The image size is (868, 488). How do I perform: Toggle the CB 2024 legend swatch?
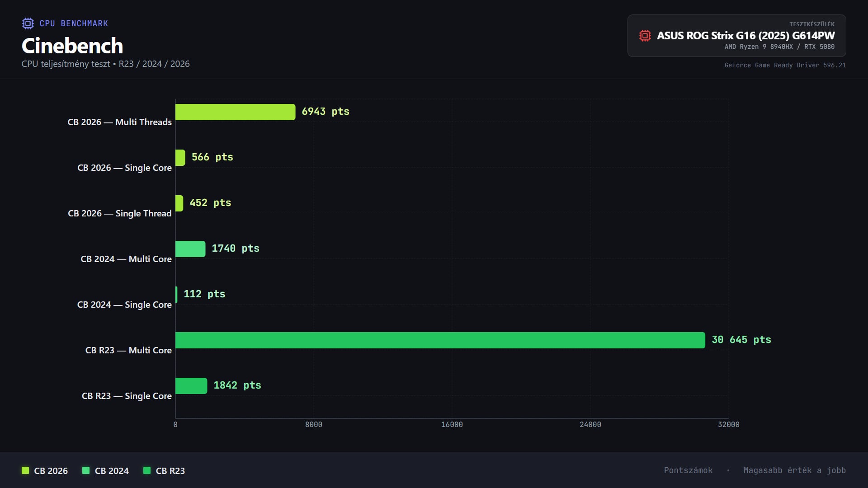(x=86, y=470)
